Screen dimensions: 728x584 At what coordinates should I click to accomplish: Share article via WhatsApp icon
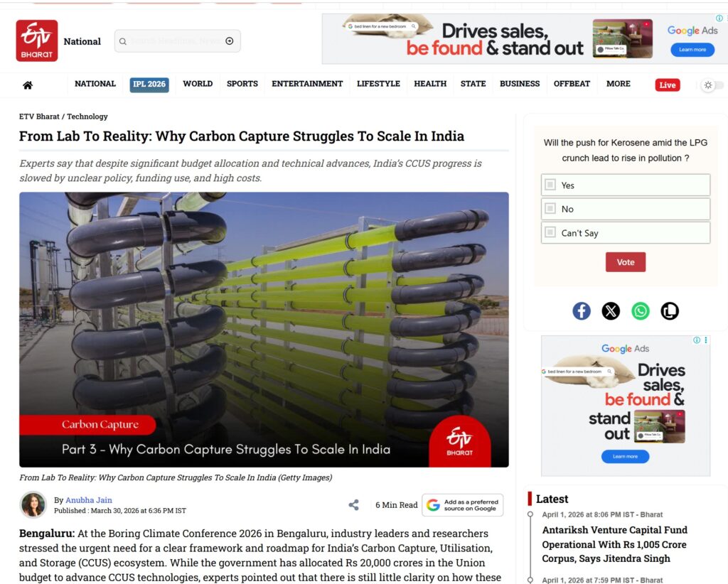[x=641, y=310]
